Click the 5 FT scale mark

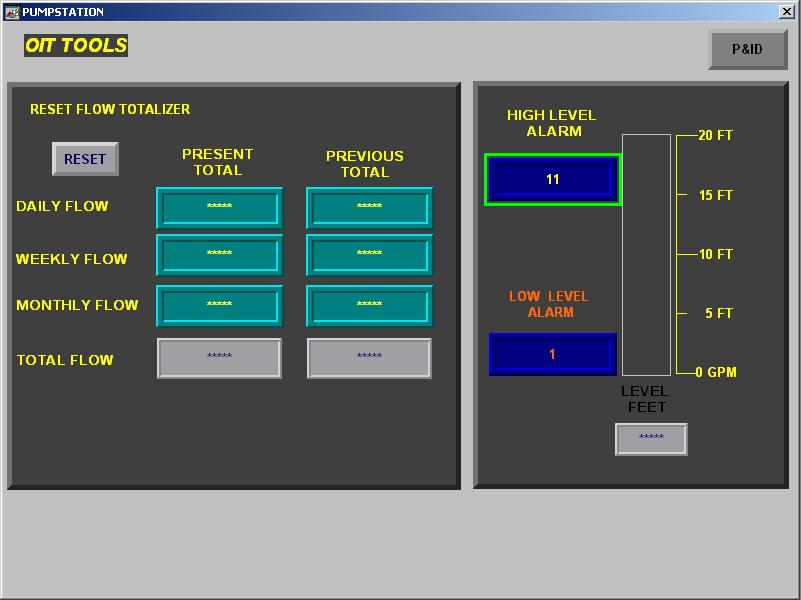coord(719,313)
